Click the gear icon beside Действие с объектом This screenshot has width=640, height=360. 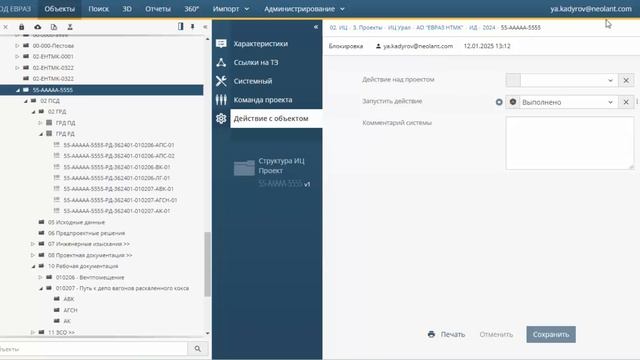coord(221,118)
